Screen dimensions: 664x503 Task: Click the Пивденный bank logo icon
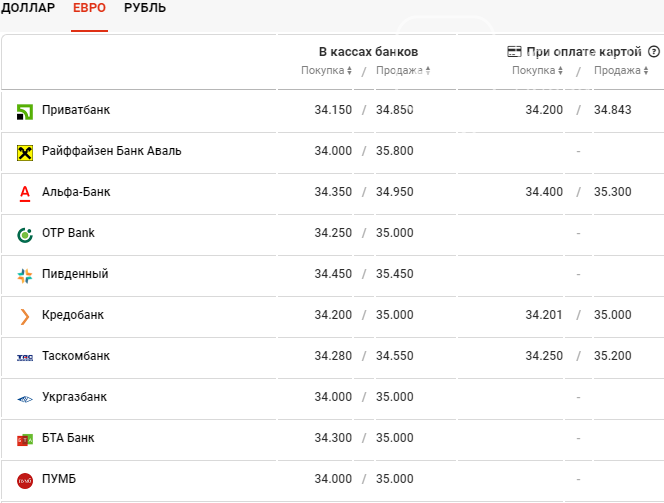point(25,275)
